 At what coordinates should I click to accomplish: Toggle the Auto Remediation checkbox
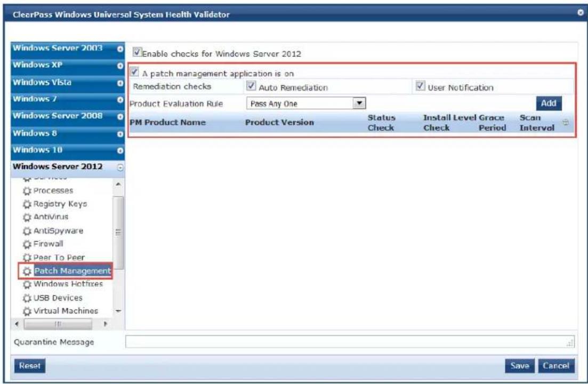tap(251, 85)
